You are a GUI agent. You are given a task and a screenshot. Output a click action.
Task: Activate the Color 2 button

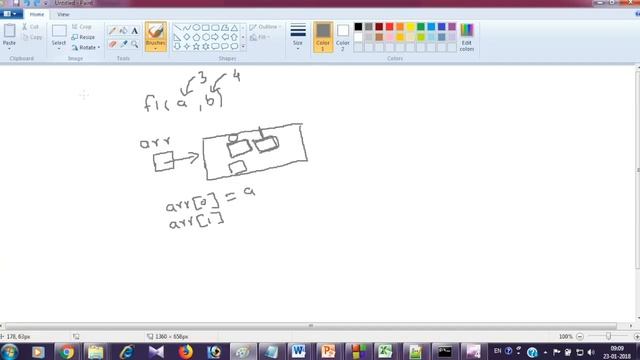(343, 37)
